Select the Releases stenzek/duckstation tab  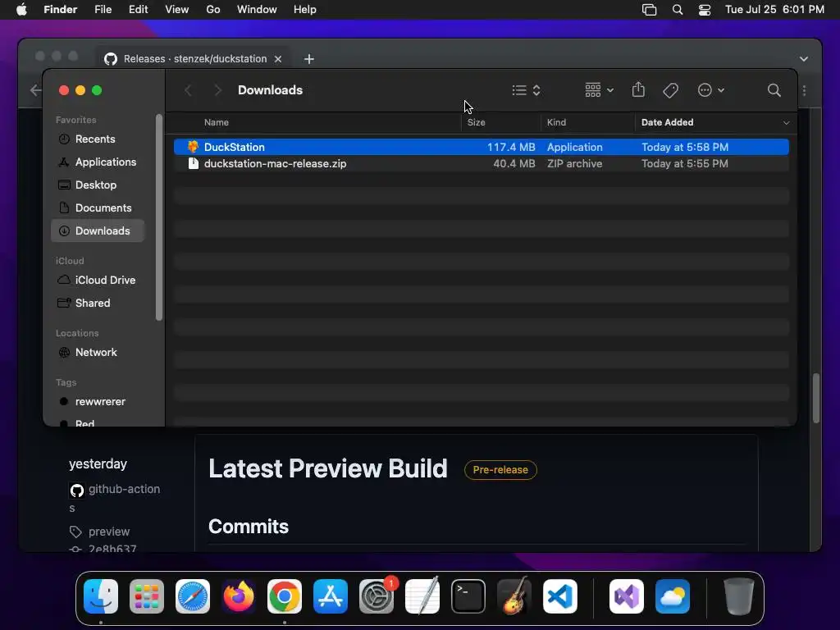(x=194, y=58)
